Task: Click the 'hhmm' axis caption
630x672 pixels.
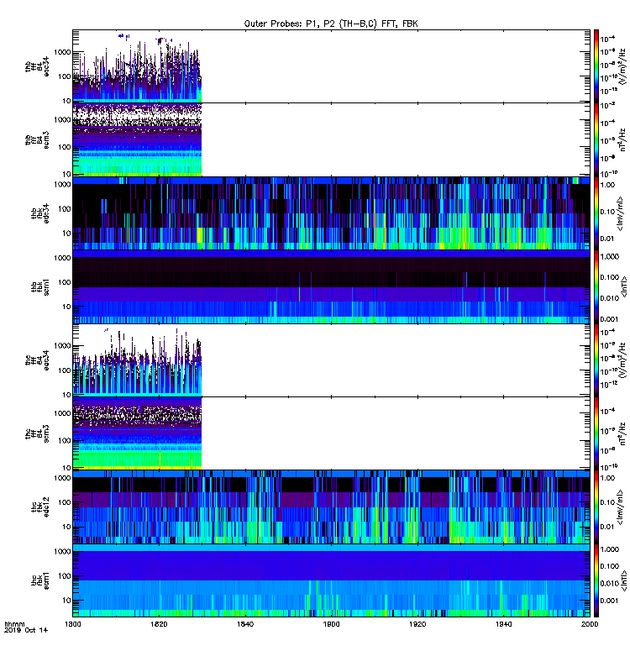Action: click(14, 624)
